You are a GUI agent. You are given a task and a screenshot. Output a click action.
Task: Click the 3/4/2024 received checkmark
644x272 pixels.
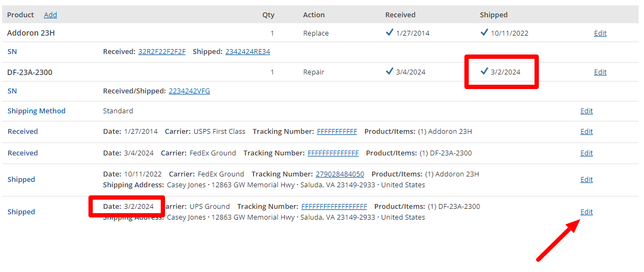[389, 72]
